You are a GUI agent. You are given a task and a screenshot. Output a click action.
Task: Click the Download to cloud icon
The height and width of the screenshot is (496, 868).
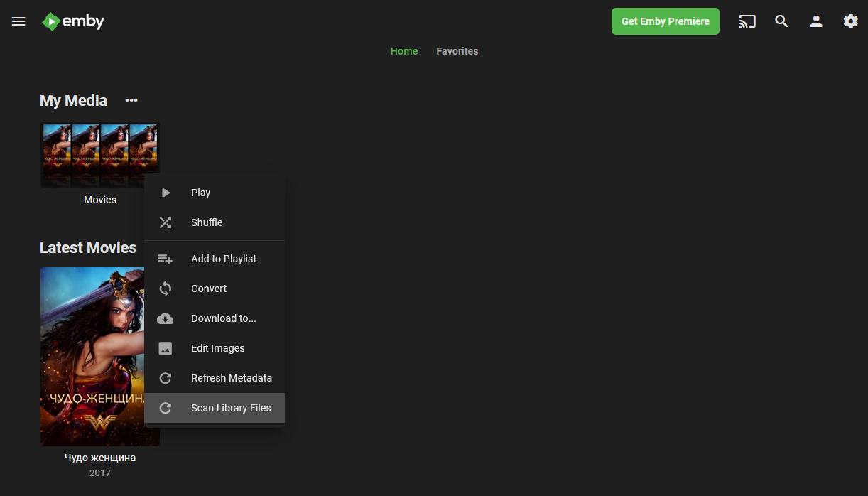point(166,318)
